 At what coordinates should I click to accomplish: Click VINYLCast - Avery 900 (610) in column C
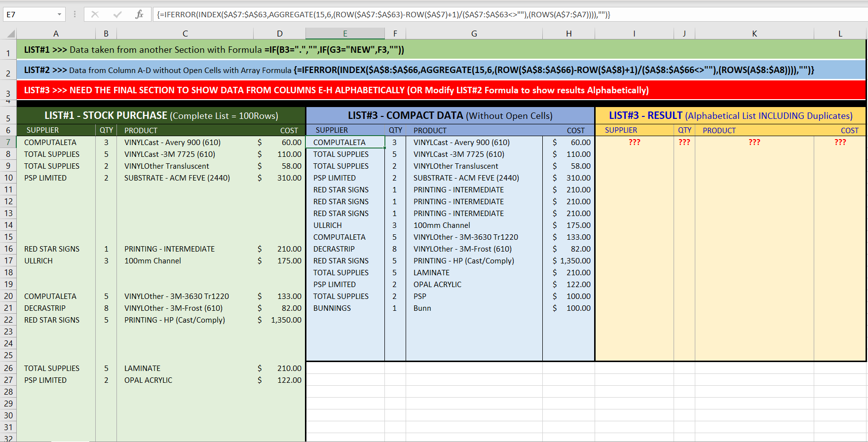[x=172, y=142]
